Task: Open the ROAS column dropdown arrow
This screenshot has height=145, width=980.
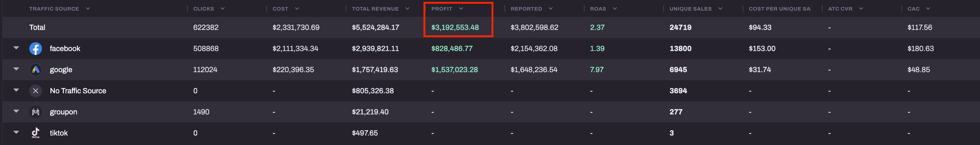Action: click(x=615, y=8)
